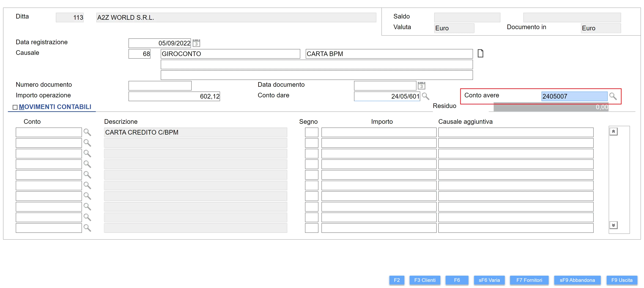
Task: Open the MOVIMENTI CONTABILI section tab
Action: (x=55, y=107)
